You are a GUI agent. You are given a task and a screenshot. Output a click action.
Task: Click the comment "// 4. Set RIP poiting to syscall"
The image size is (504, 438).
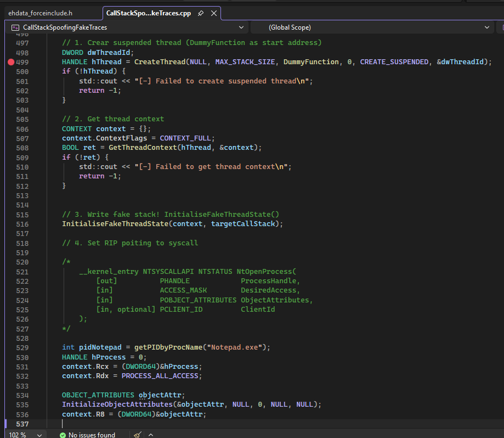point(130,243)
